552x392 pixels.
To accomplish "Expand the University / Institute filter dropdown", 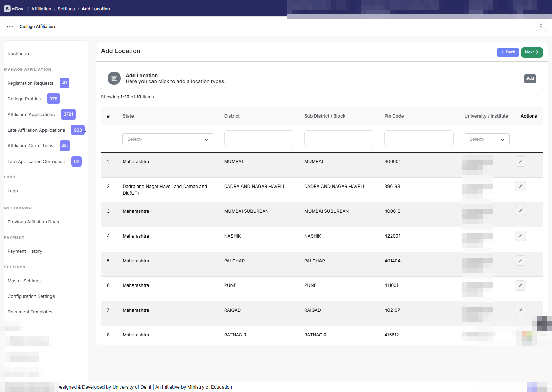I will [x=487, y=139].
